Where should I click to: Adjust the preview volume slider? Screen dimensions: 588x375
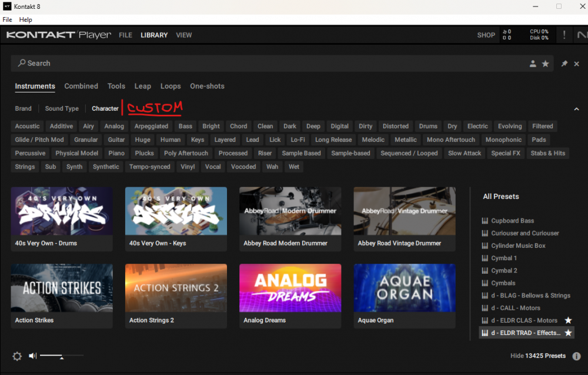click(x=62, y=356)
